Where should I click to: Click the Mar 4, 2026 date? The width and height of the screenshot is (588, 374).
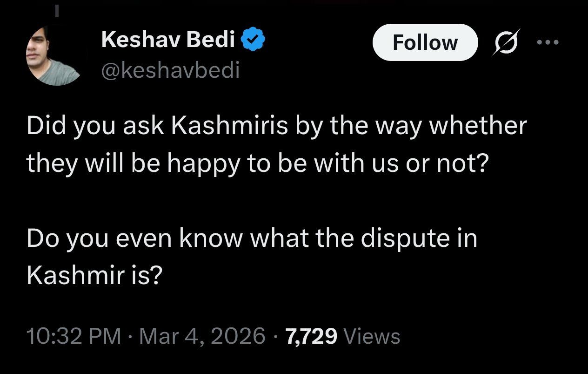pos(202,336)
